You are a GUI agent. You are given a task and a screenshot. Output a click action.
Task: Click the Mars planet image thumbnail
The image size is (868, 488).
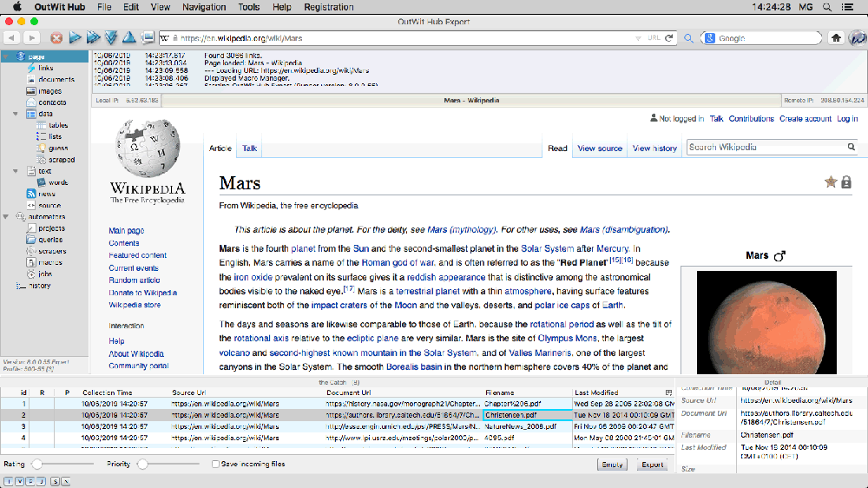(x=766, y=322)
